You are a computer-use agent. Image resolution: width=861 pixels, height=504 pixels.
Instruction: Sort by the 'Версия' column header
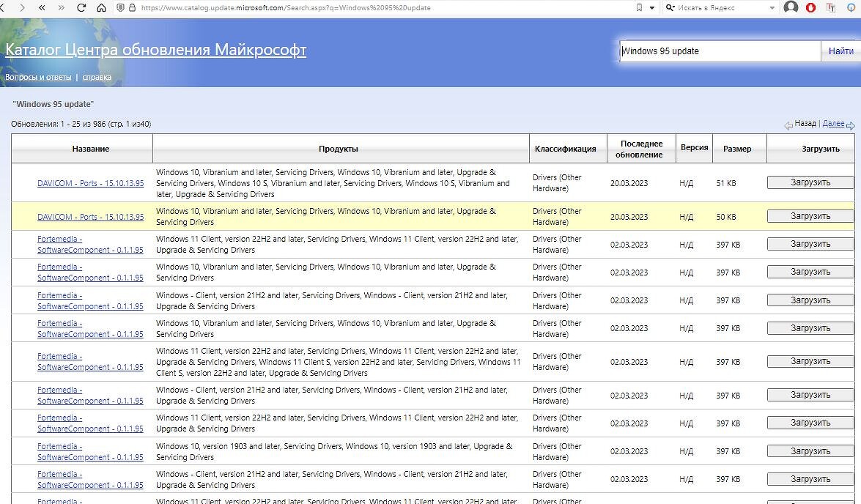[x=694, y=148]
